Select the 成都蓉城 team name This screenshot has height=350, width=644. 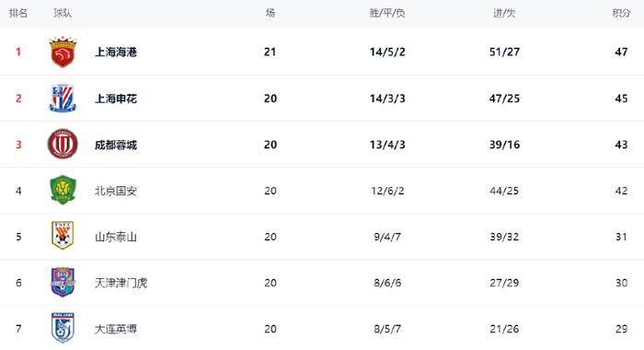116,145
